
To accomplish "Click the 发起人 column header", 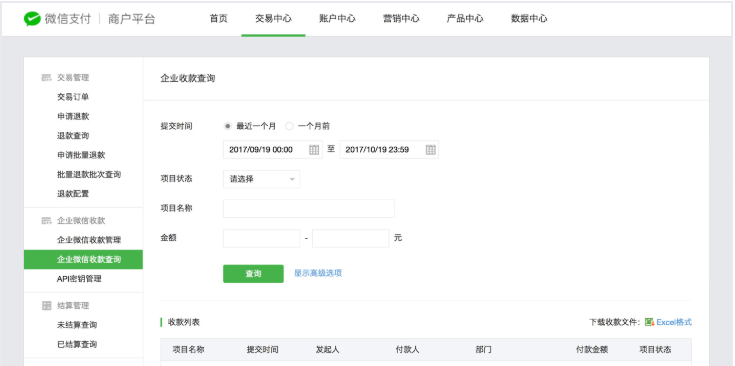I will click(328, 350).
